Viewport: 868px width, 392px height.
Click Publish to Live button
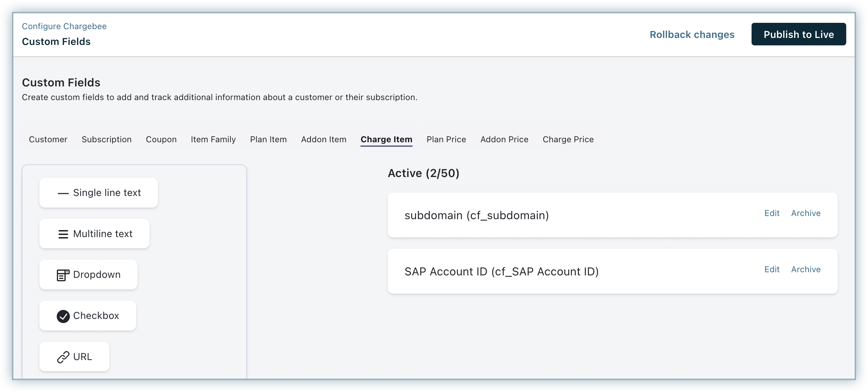point(798,34)
